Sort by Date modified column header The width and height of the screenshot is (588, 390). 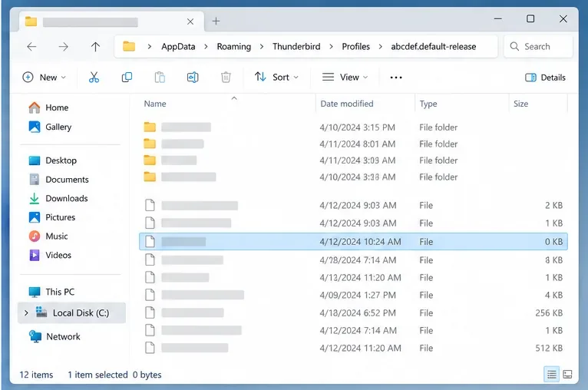coord(346,104)
